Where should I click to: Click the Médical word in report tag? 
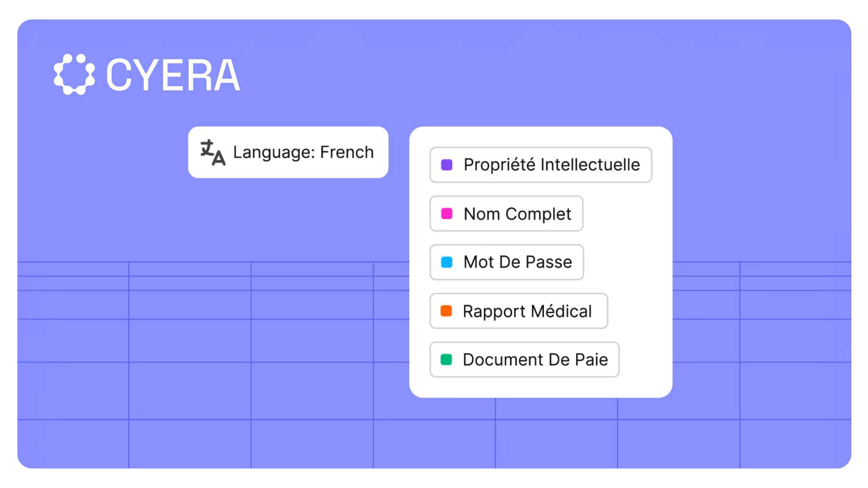[x=561, y=311]
